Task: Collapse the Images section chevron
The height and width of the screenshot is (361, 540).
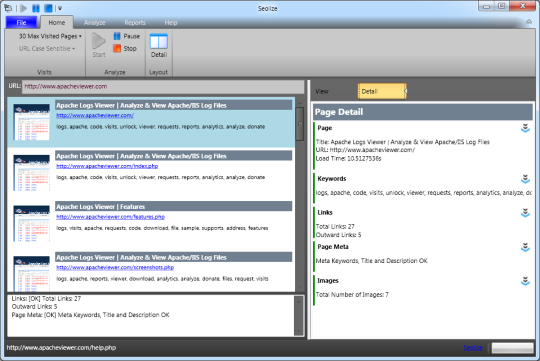Action: (525, 281)
